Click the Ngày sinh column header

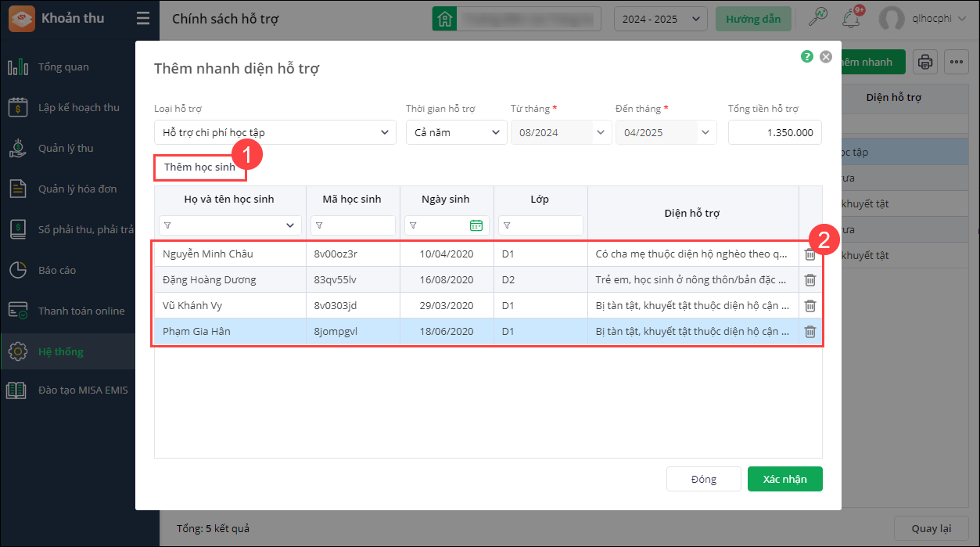[x=446, y=199]
